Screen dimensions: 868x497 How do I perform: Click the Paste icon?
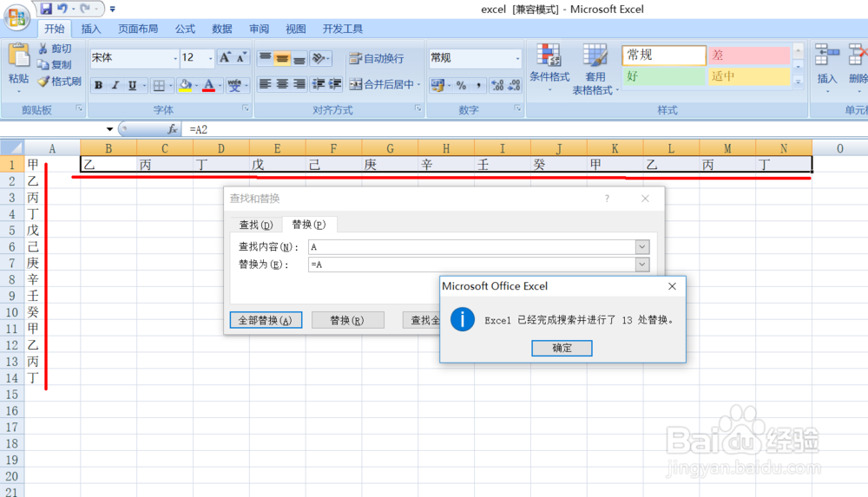pyautogui.click(x=19, y=56)
